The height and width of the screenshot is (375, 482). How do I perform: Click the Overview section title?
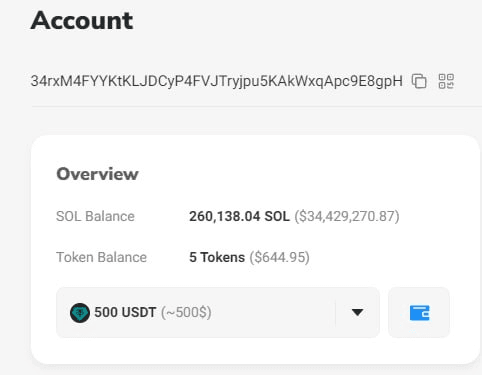[97, 174]
